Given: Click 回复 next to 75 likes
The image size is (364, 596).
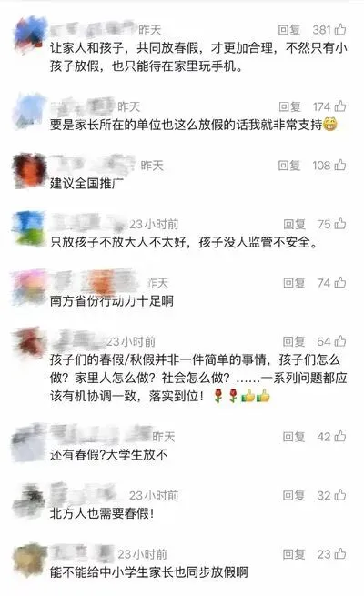Looking at the screenshot, I should (x=295, y=224).
